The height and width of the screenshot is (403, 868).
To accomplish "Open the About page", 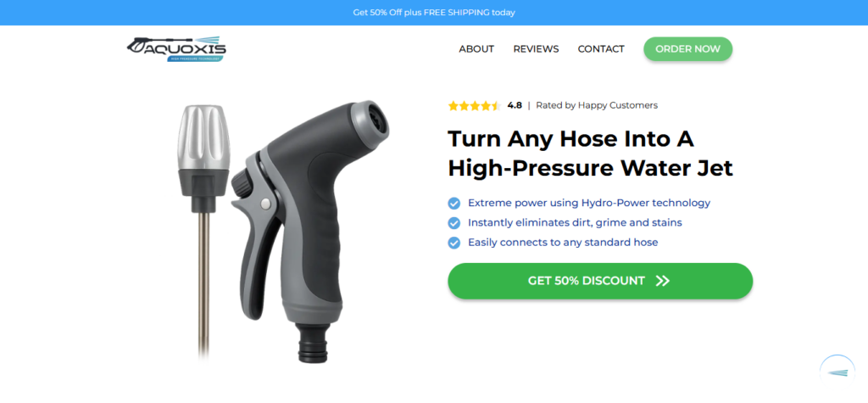I will click(476, 48).
